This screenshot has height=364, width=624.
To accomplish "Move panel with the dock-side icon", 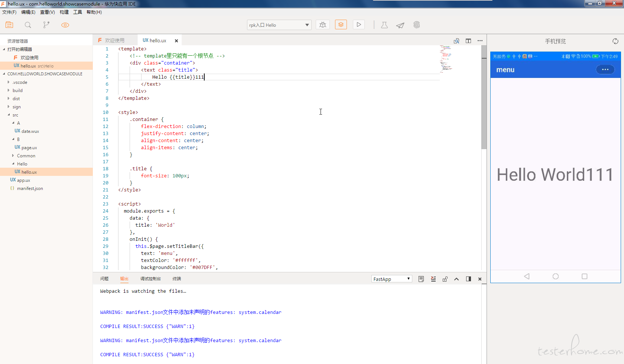I will pos(468,279).
